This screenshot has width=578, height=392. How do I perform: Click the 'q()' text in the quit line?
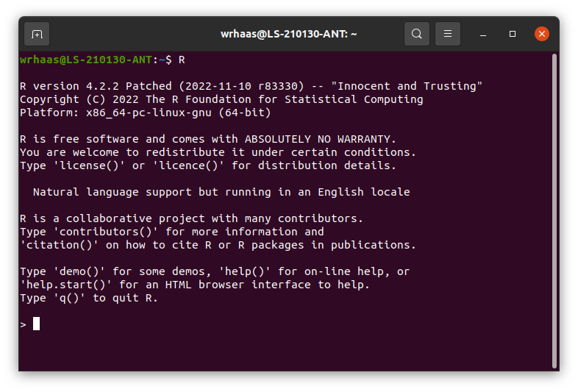click(69, 298)
